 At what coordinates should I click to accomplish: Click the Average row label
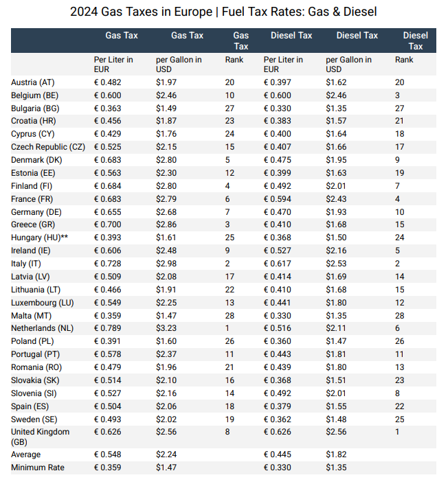coord(26,454)
